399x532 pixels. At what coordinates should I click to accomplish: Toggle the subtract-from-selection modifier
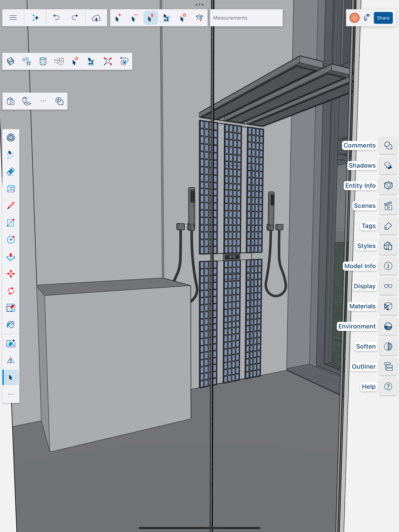click(134, 18)
